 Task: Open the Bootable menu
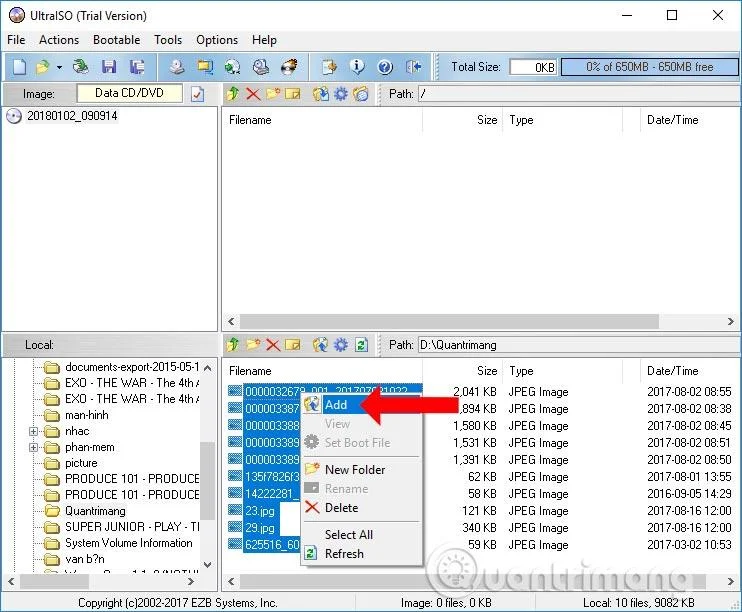click(x=116, y=40)
